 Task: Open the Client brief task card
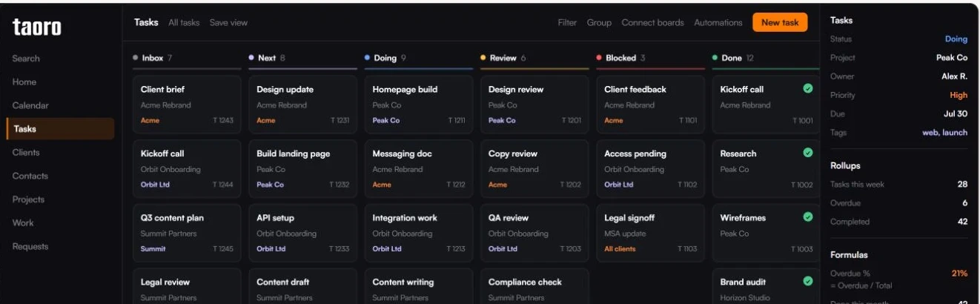[x=187, y=105]
